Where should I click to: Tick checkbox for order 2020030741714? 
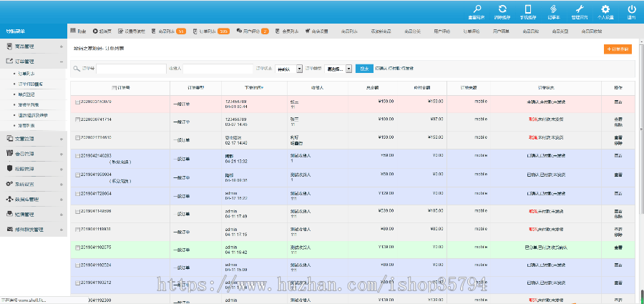77,119
